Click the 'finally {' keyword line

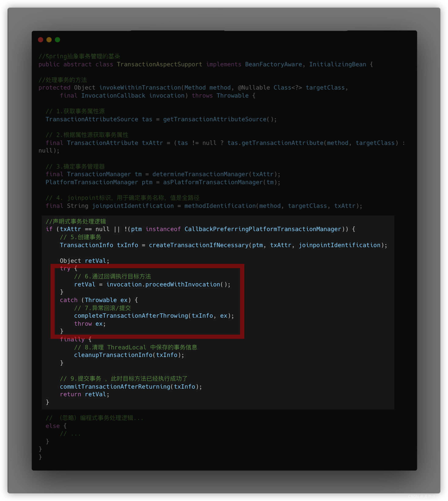point(76,340)
